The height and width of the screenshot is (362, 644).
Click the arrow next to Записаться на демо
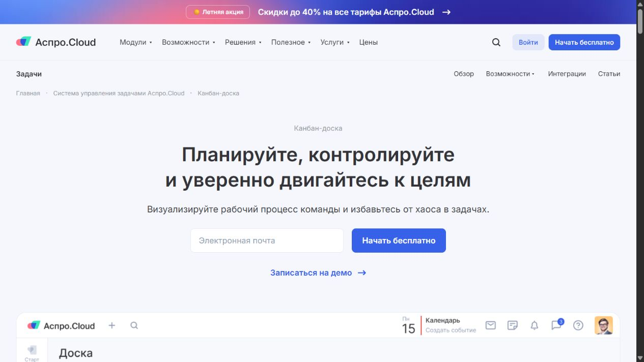click(362, 273)
